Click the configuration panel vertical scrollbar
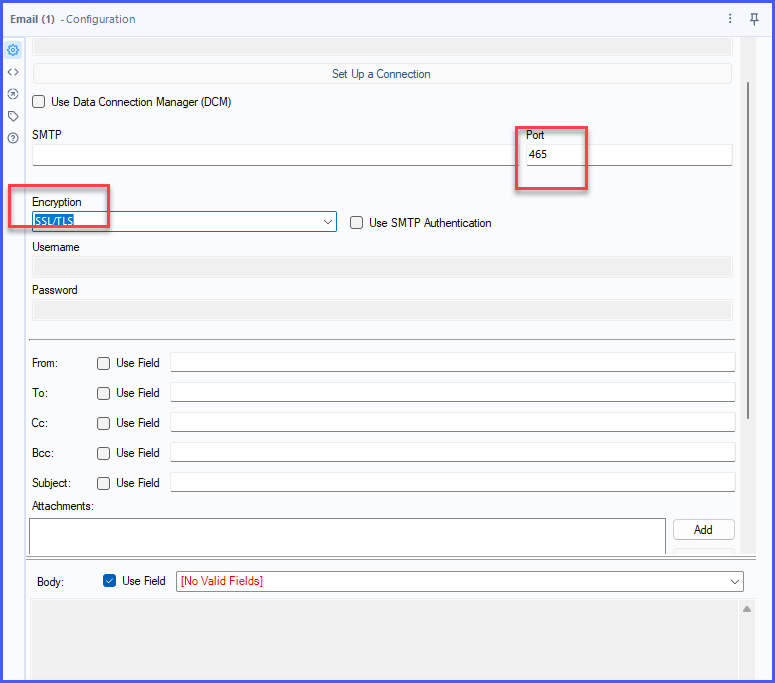 pyautogui.click(x=748, y=250)
